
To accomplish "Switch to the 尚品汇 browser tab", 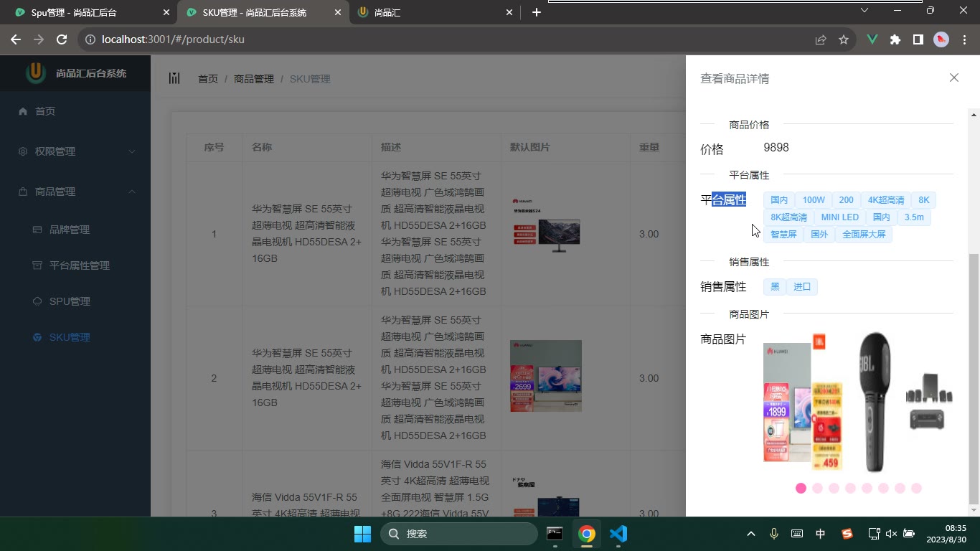I will click(x=435, y=12).
